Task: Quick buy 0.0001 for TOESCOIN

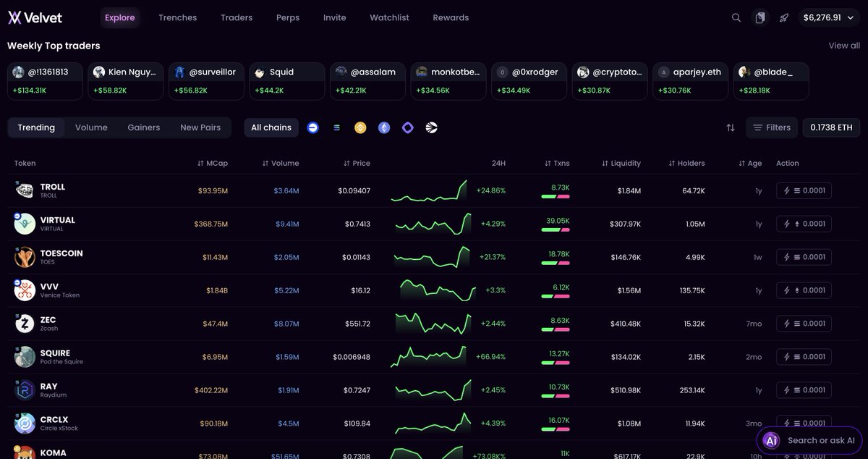Action: (x=804, y=257)
